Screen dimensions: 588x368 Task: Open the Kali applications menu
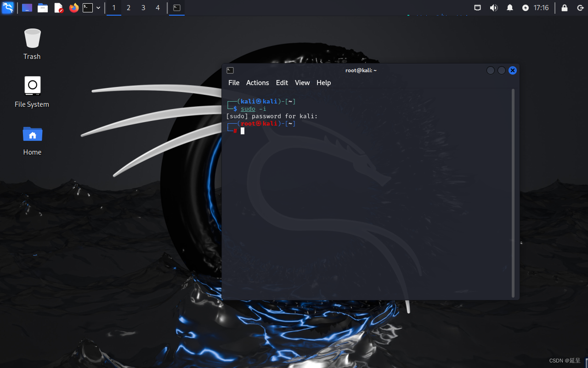(8, 8)
